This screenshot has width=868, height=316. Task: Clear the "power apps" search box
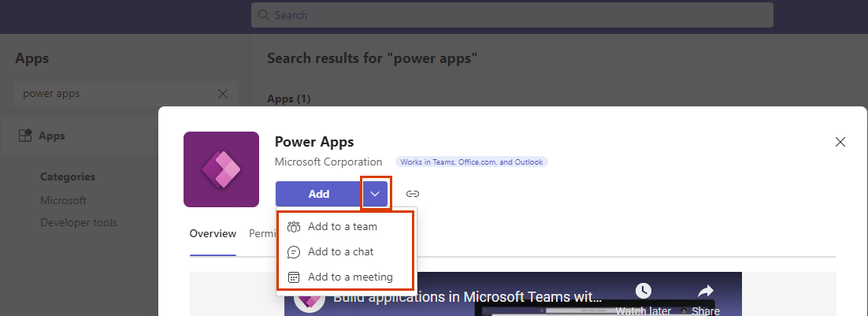(x=223, y=94)
